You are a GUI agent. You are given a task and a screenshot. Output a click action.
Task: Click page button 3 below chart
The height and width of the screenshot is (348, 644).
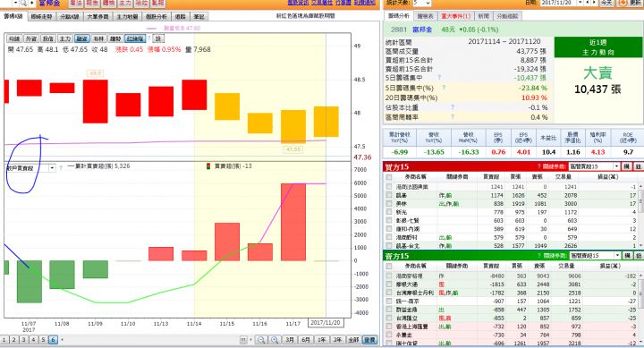pos(23,340)
